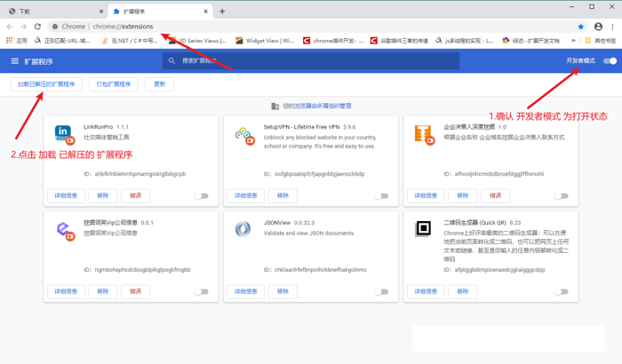This screenshot has width=622, height=364.
Task: Enable the SetupVPN extension toggle
Action: click(x=381, y=196)
